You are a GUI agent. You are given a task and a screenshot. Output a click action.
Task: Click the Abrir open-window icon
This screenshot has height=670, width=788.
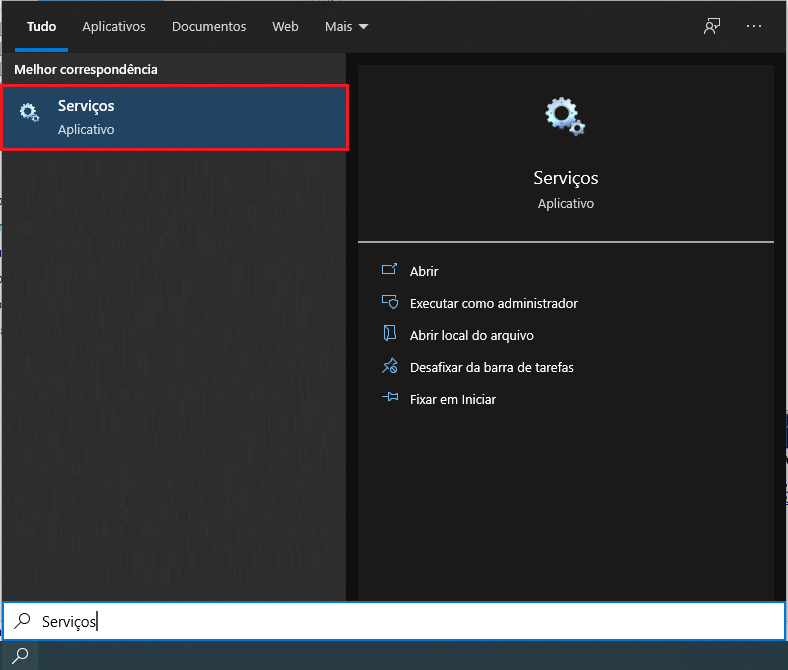click(390, 271)
